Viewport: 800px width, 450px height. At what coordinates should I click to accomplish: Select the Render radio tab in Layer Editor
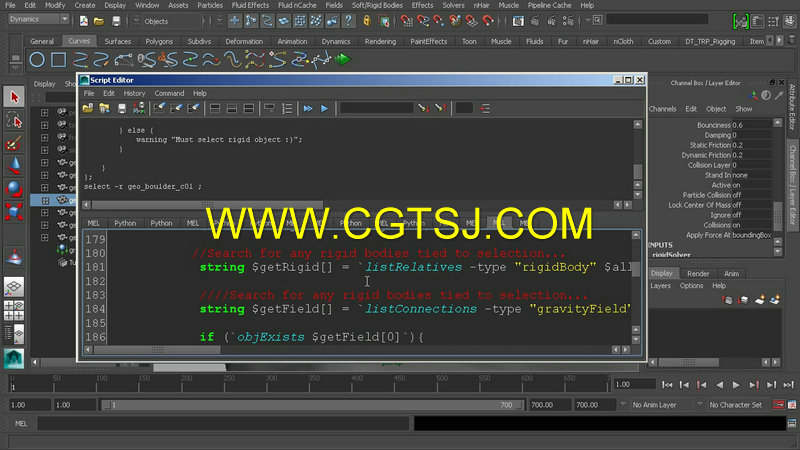click(698, 273)
